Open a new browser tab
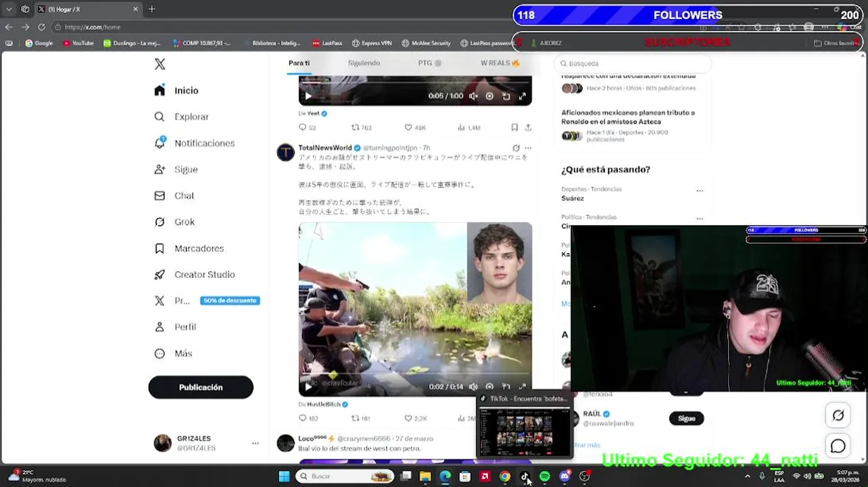The width and height of the screenshot is (868, 487). tap(151, 9)
